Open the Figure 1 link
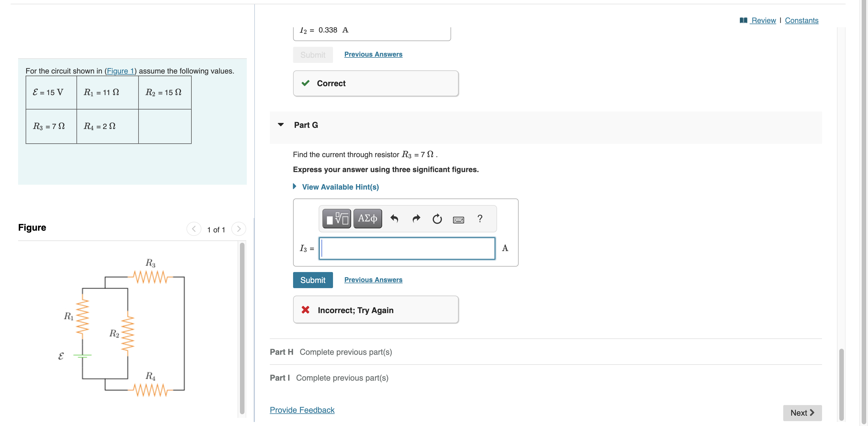 [120, 71]
